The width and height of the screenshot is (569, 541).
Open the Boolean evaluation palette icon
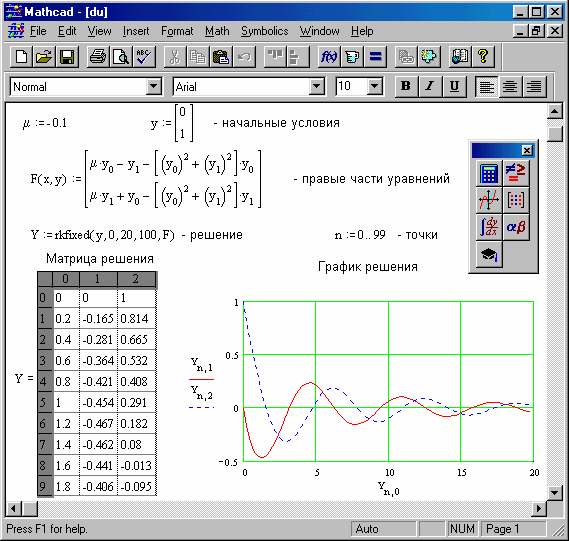[516, 173]
